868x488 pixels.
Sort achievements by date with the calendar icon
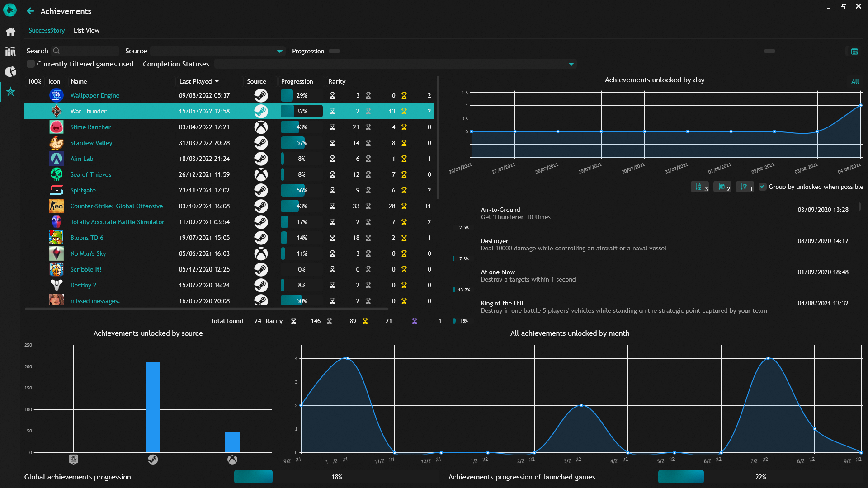(722, 187)
